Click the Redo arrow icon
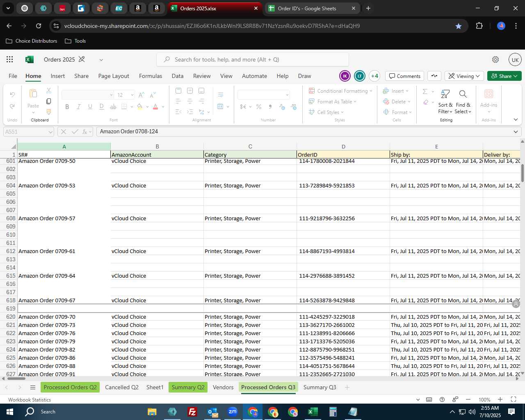This screenshot has width=525, height=420. tap(12, 106)
